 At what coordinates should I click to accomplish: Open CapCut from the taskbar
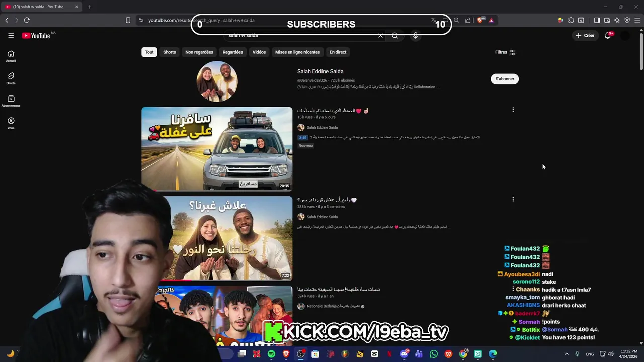tap(374, 354)
